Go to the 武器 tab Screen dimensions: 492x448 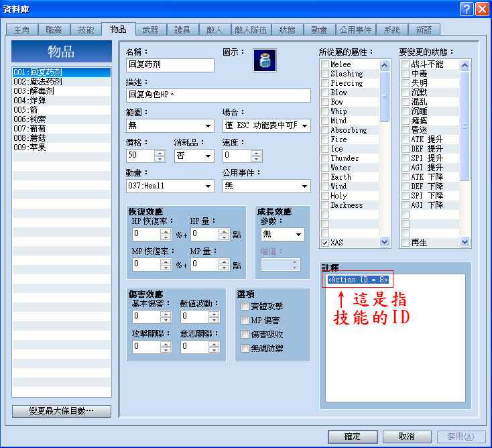pos(151,30)
